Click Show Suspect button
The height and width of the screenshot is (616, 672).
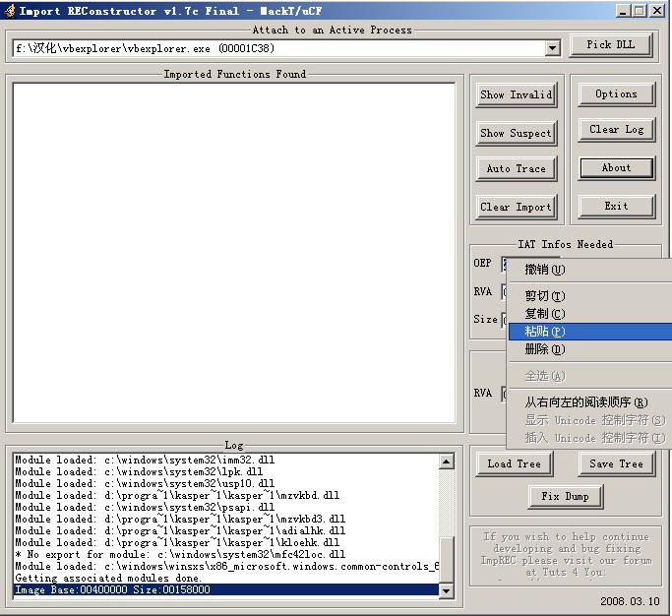click(516, 133)
